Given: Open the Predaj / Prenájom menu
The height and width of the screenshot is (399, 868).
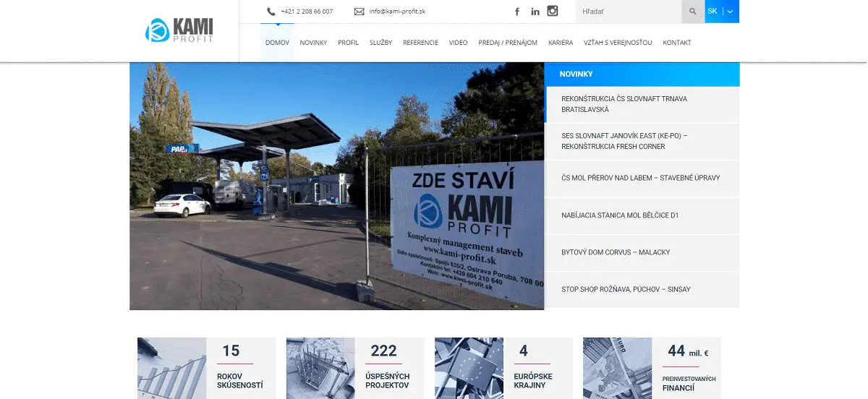Looking at the screenshot, I should [508, 43].
